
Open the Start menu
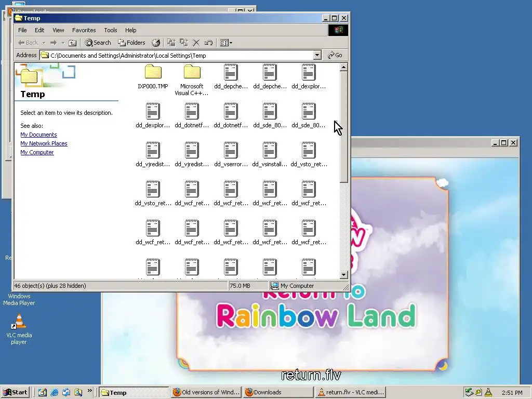click(15, 393)
